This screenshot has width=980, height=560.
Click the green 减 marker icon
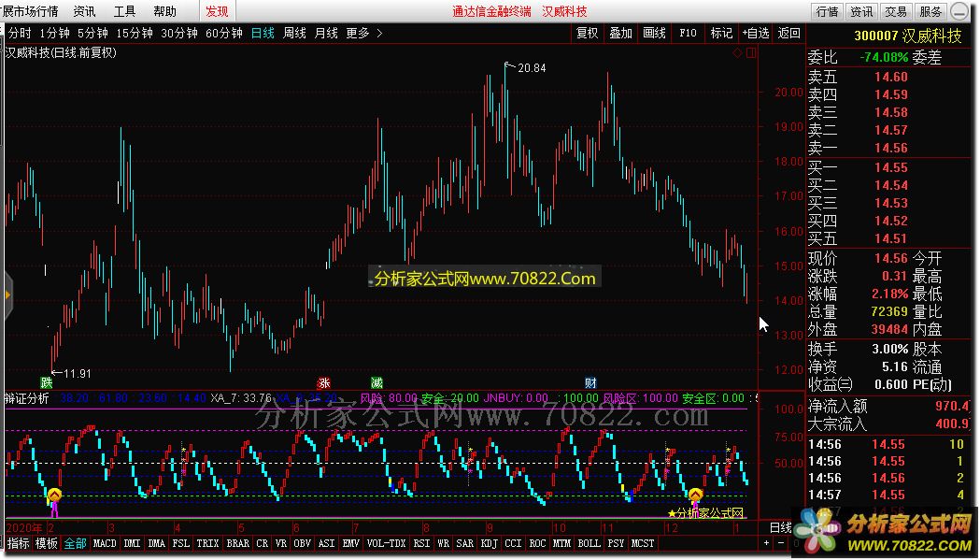tap(376, 383)
